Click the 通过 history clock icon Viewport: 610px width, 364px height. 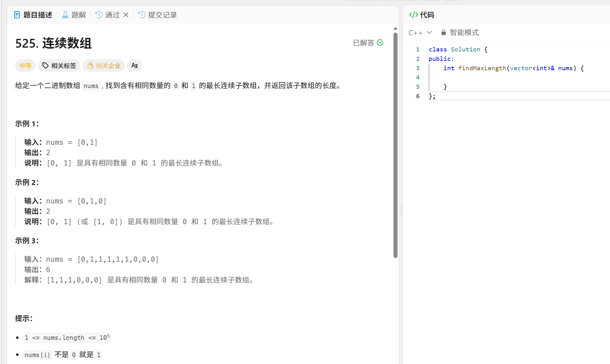point(99,15)
